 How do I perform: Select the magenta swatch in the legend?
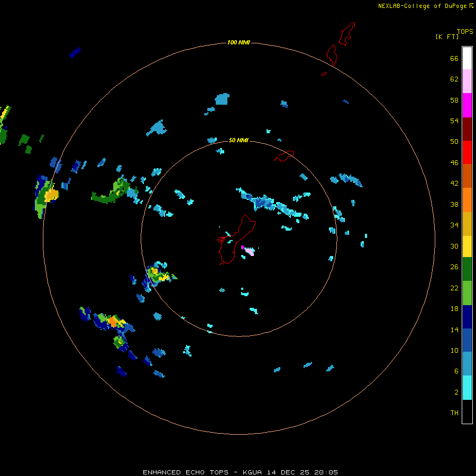467,105
